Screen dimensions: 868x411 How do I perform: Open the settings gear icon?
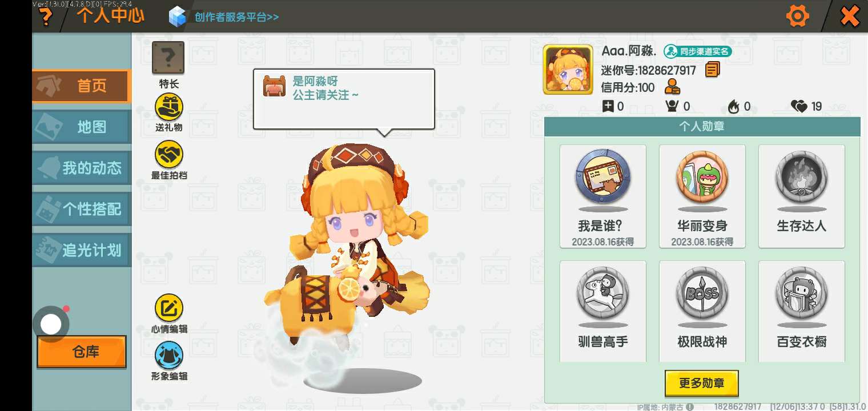tap(798, 16)
